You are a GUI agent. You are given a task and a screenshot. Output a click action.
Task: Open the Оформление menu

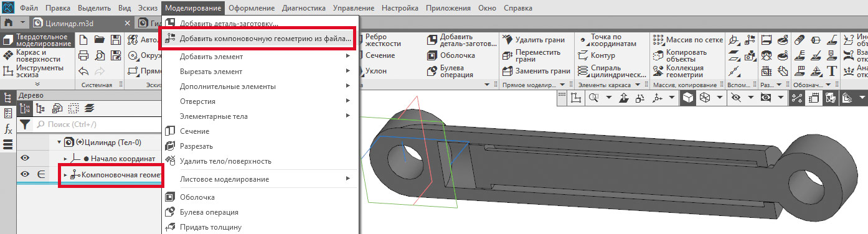tap(252, 9)
